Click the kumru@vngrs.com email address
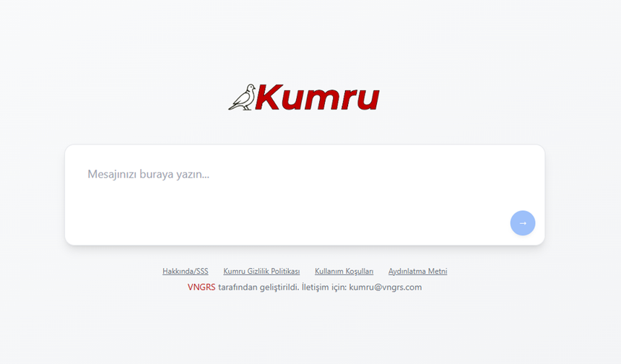The image size is (621, 364). coord(385,287)
